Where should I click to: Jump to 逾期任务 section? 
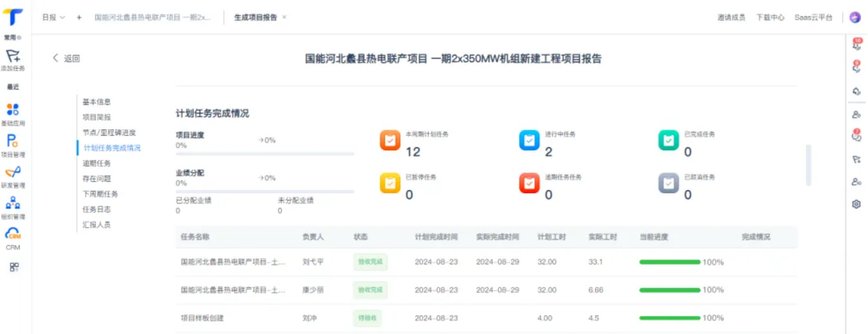click(x=97, y=163)
